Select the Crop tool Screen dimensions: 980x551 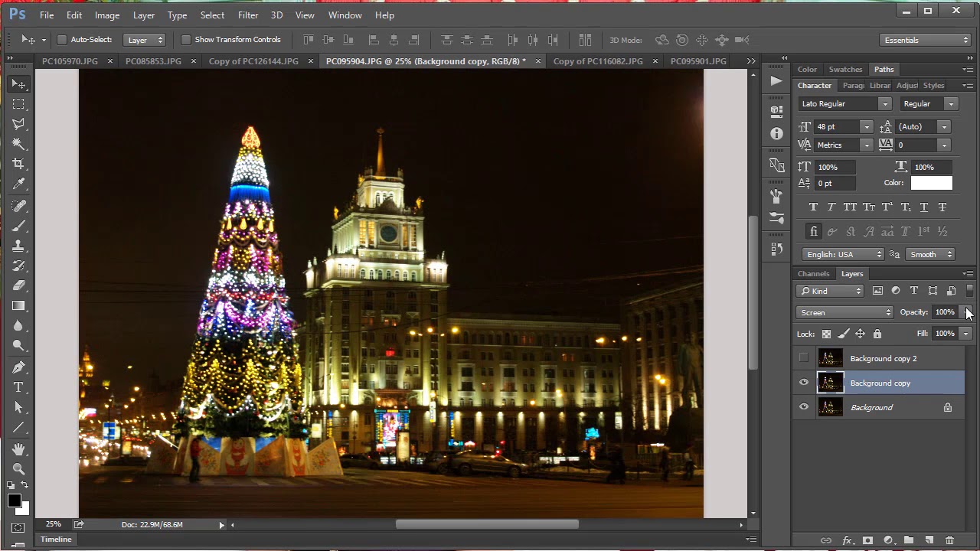(x=19, y=164)
